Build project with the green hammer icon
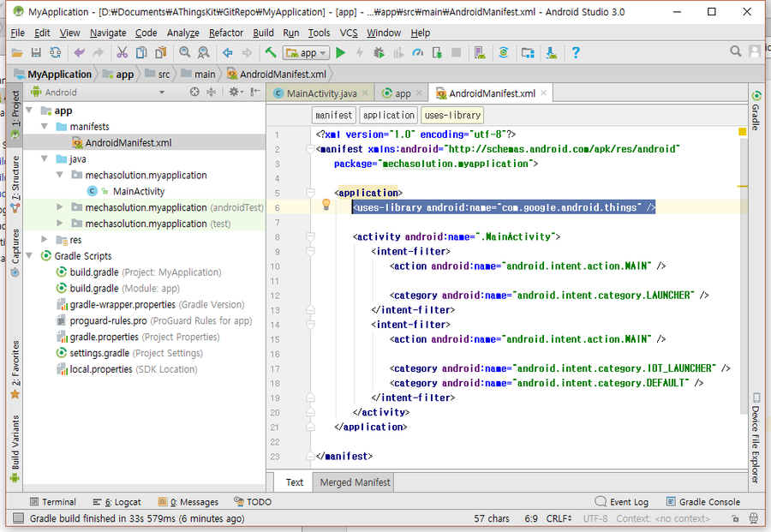This screenshot has width=771, height=532. pyautogui.click(x=271, y=52)
